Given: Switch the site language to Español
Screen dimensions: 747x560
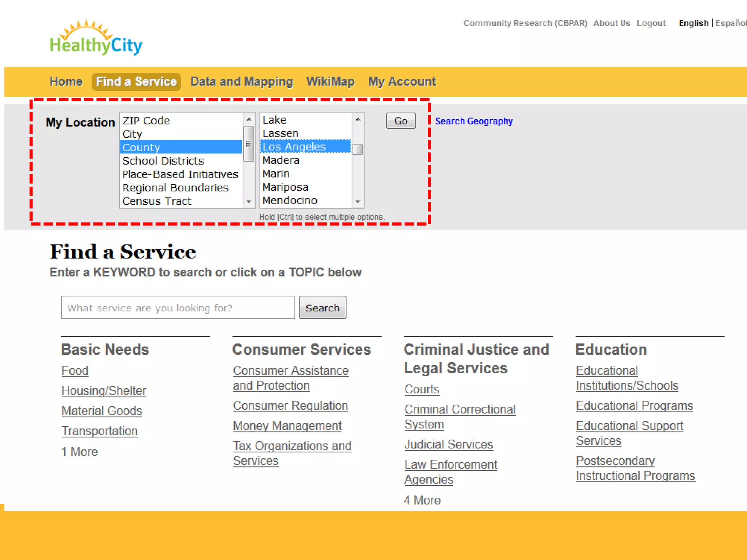Looking at the screenshot, I should coord(731,23).
